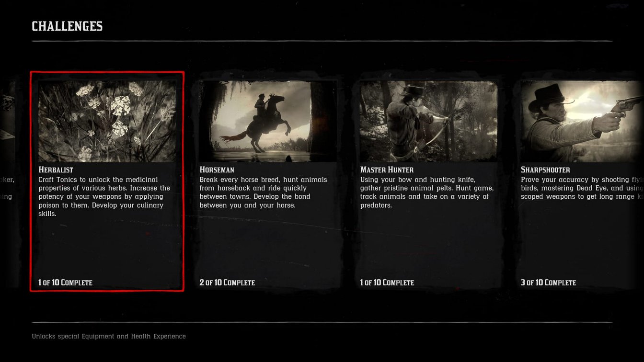Click the Herbalist description text
Screen dimensions: 644x362
pyautogui.click(x=104, y=197)
